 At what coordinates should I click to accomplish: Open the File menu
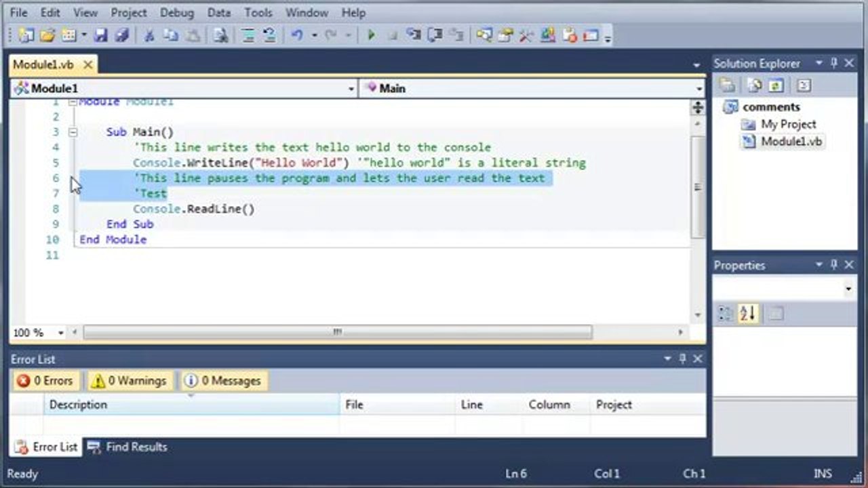(19, 13)
